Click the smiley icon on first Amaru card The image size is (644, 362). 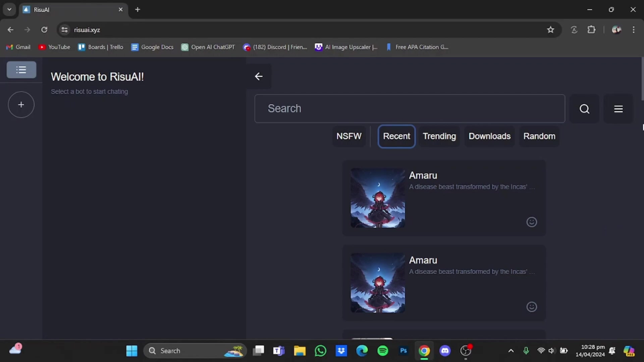(531, 222)
